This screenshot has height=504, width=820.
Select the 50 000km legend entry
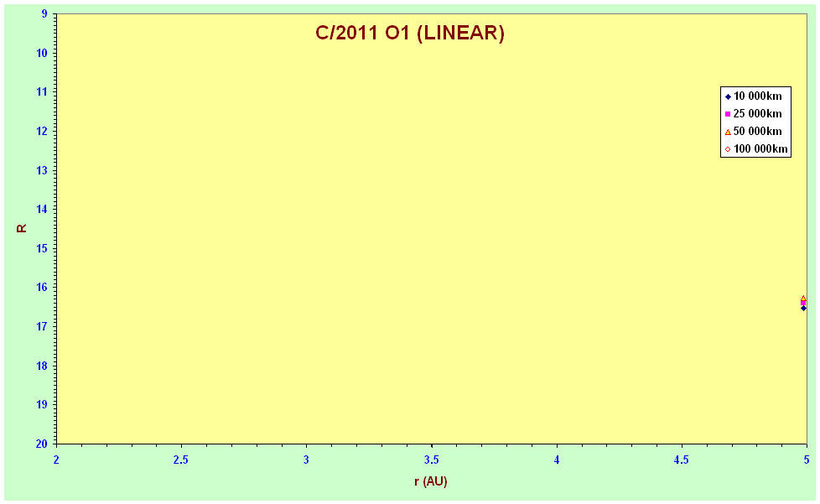[753, 131]
